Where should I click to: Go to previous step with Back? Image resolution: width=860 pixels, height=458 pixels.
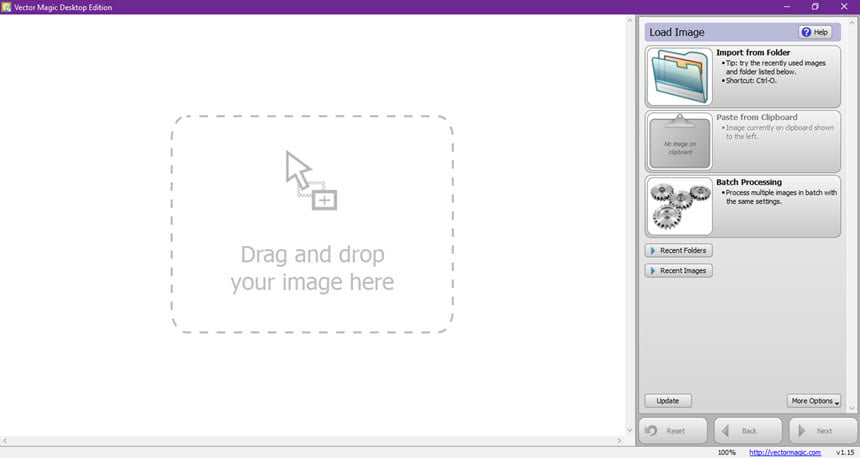(748, 431)
